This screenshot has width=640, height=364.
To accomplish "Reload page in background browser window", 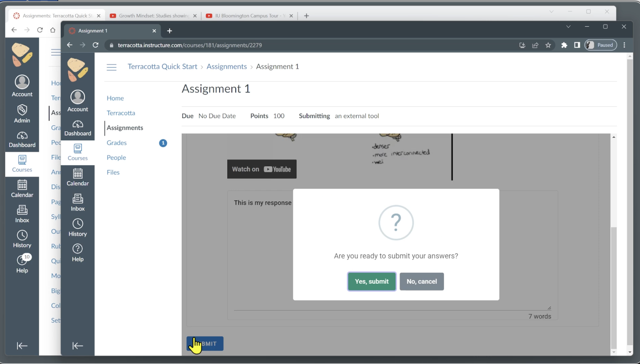I will coord(40,30).
